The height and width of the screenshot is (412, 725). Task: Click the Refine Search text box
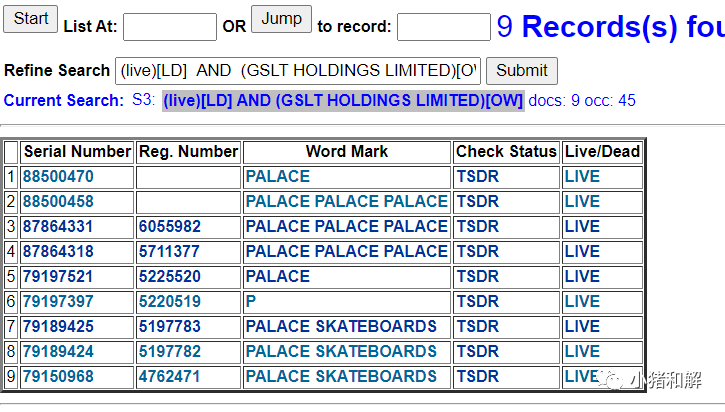(298, 71)
